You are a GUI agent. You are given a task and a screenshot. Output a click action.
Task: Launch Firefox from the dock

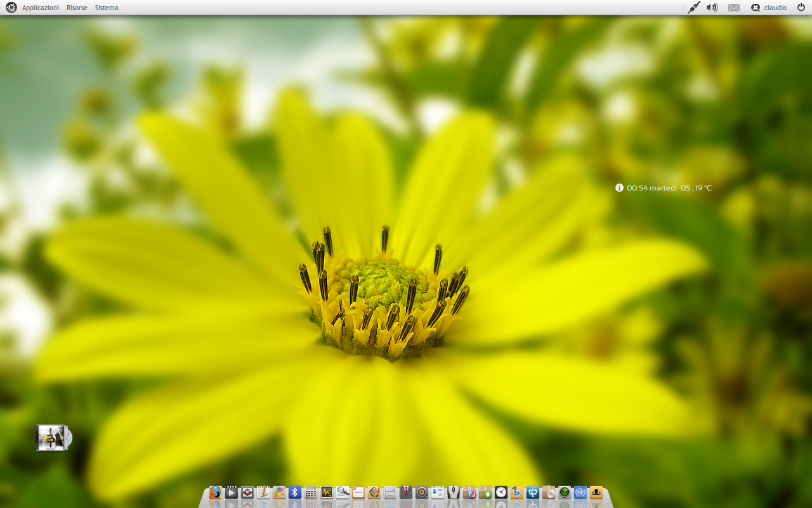pyautogui.click(x=216, y=493)
